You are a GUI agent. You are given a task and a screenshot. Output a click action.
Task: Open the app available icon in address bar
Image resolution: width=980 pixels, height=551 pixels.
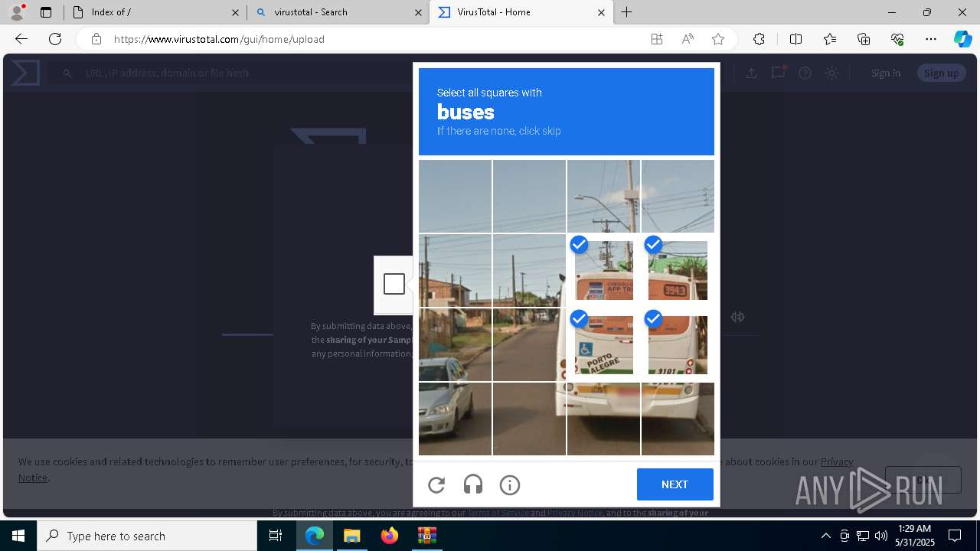657,39
